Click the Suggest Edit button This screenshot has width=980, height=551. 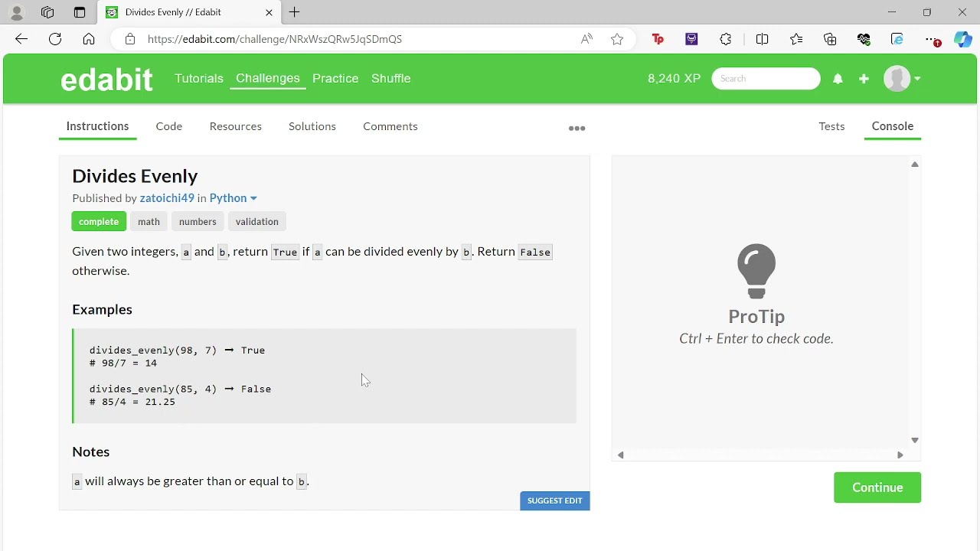tap(555, 500)
